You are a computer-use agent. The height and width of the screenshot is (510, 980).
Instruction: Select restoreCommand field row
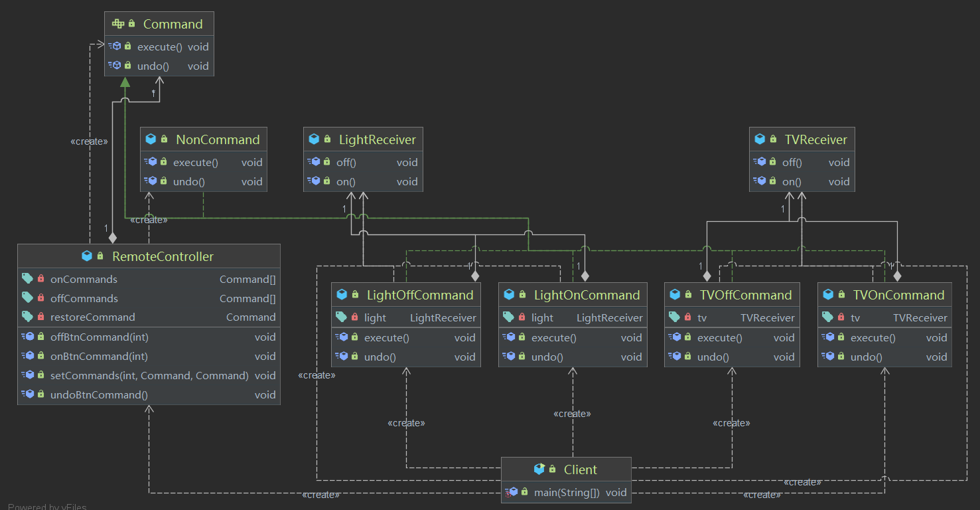(149, 317)
